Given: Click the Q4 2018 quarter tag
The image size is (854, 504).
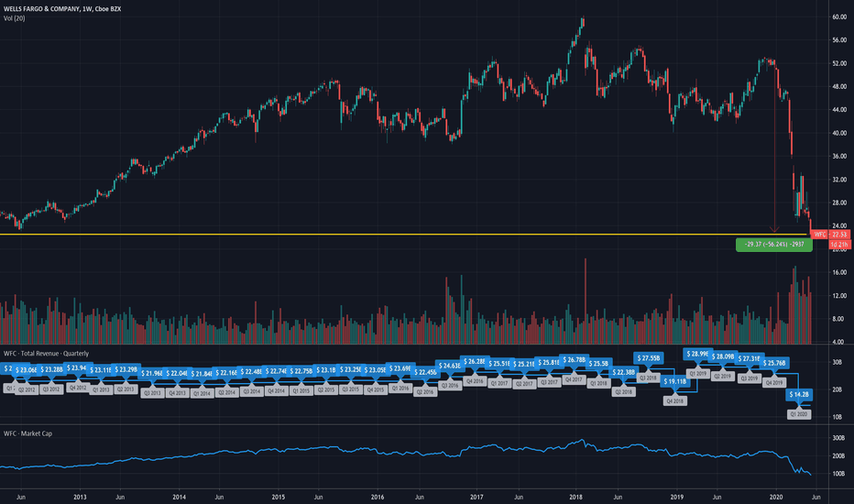Looking at the screenshot, I should point(674,401).
